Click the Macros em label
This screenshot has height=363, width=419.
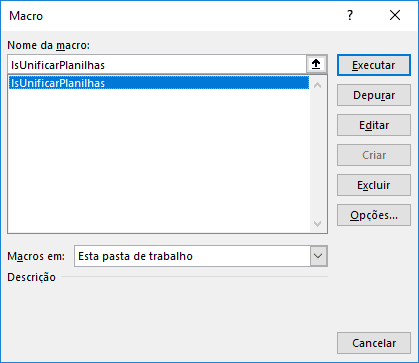click(x=36, y=256)
